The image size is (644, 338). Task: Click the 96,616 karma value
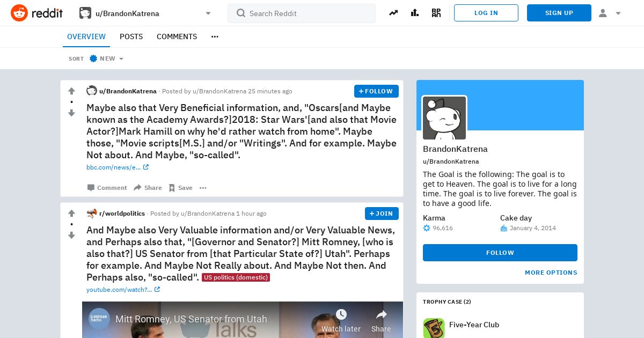pyautogui.click(x=443, y=228)
